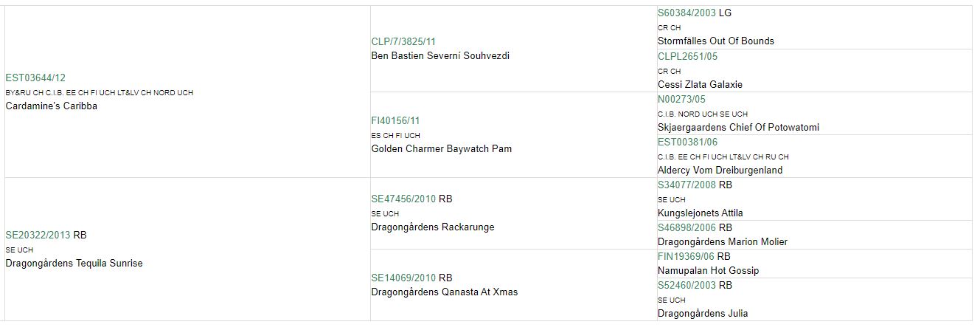The height and width of the screenshot is (330, 980).
Task: Click the S34077/2008 registration link
Action: [687, 185]
